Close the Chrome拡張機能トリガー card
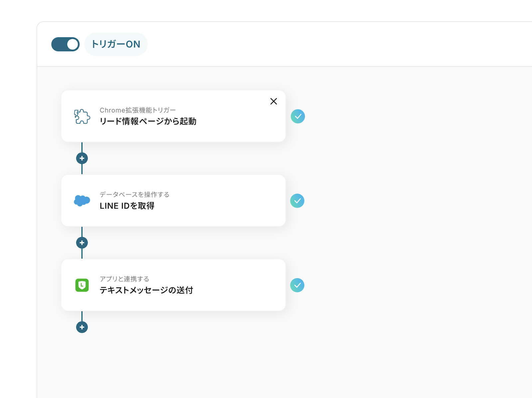 tap(274, 101)
